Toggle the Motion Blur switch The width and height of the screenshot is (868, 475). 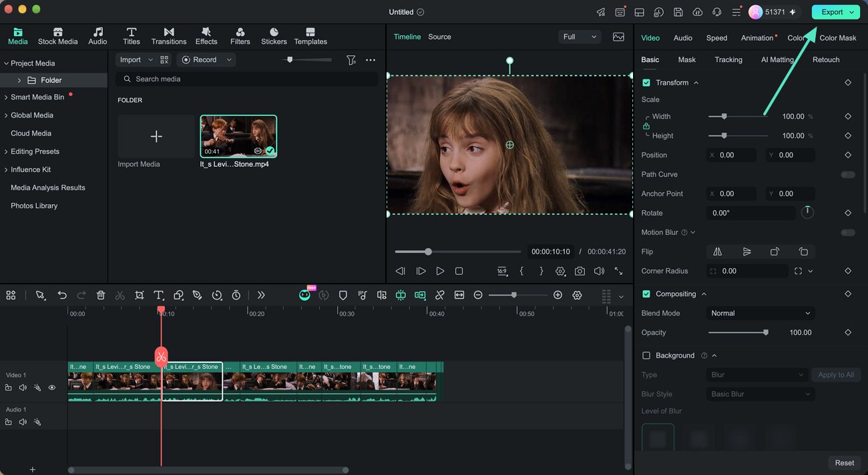(x=848, y=233)
